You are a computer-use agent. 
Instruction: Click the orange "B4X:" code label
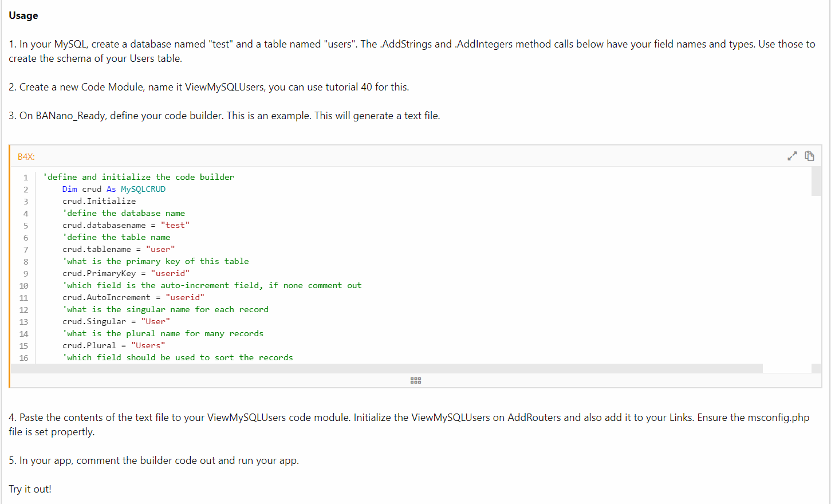click(26, 157)
